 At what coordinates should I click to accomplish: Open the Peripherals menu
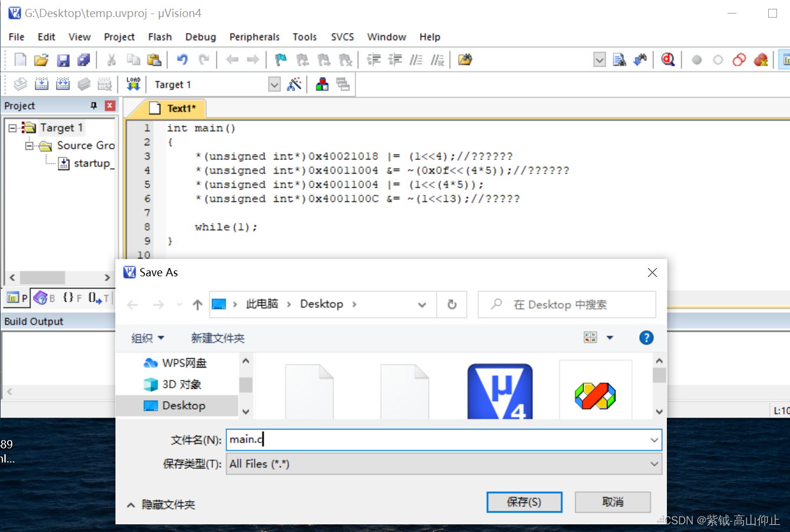click(254, 37)
